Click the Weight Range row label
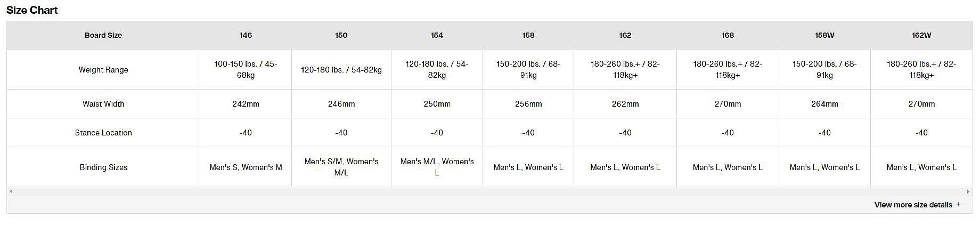This screenshot has height=225, width=980. pos(103,69)
